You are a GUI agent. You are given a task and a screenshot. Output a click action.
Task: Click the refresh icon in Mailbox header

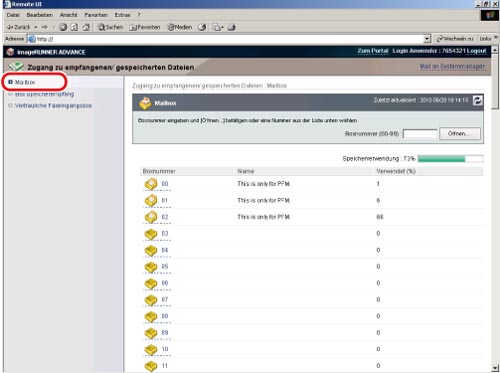click(478, 100)
